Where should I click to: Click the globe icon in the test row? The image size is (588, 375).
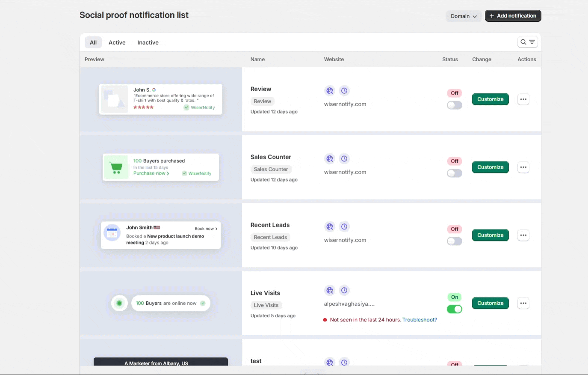[x=330, y=362]
